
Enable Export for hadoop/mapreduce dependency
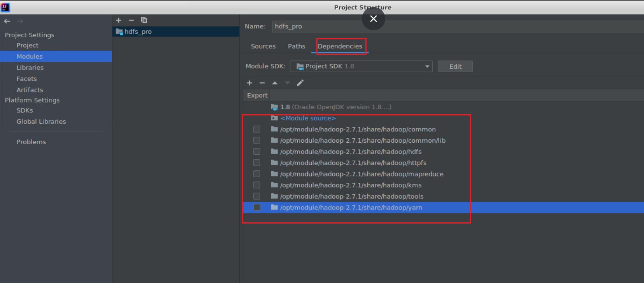tap(257, 174)
